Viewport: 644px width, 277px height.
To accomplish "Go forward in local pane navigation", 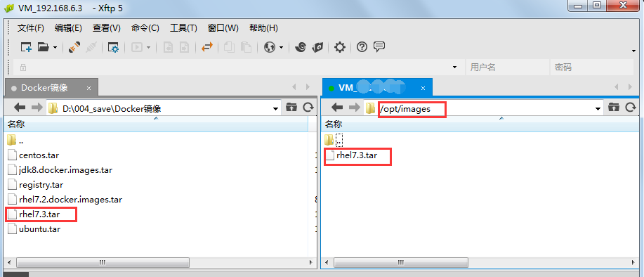I will 37,108.
